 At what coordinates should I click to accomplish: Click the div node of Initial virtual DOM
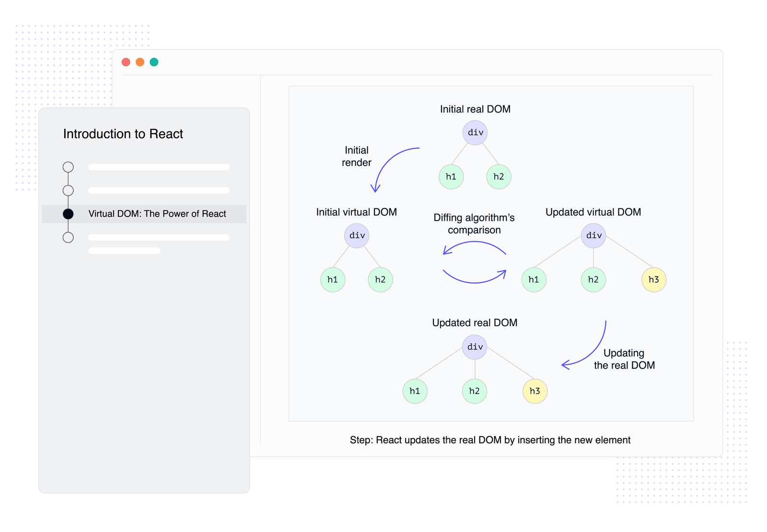click(x=357, y=236)
